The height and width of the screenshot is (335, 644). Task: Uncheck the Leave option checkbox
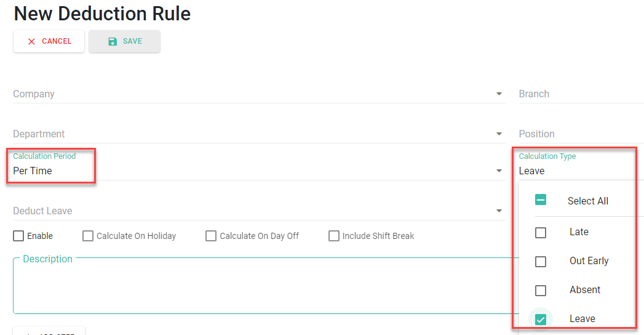[541, 319]
